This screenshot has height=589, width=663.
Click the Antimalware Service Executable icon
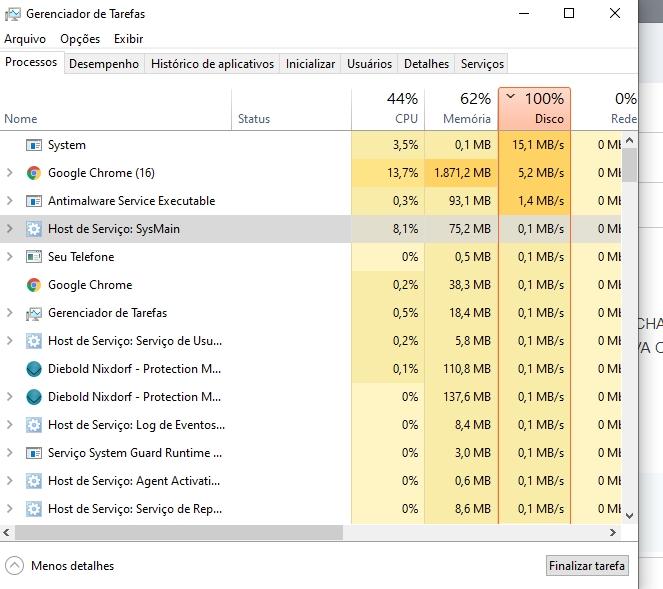(34, 201)
